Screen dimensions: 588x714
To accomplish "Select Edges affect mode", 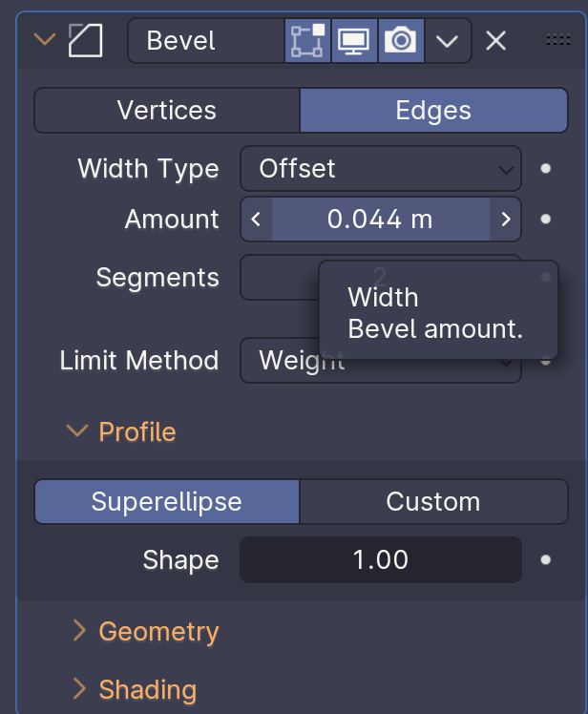I will pos(432,111).
